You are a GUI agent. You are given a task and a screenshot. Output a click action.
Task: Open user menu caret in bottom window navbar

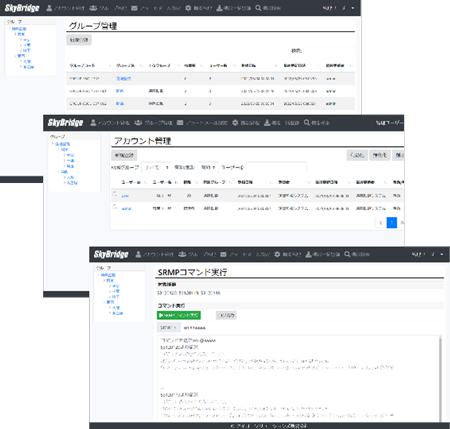tap(442, 254)
